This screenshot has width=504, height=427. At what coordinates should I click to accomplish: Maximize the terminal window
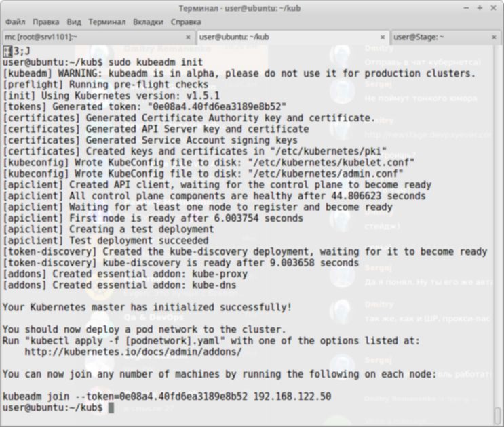480,8
